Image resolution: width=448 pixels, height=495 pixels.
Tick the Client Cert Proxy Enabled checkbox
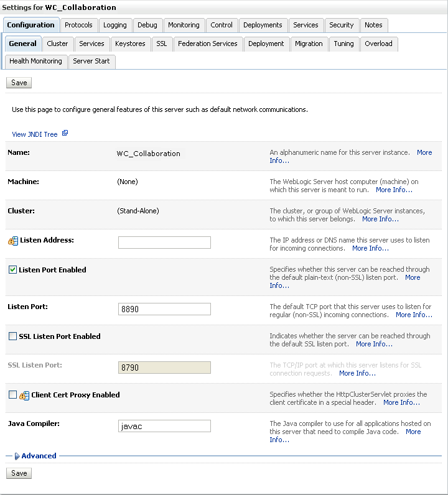[x=12, y=395]
